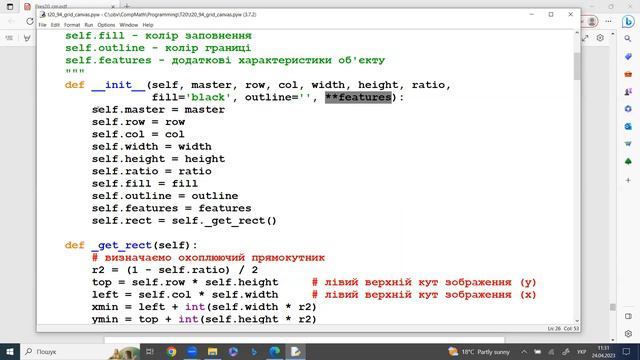Click the line 'self.rect = self._get_rect()'
The width and height of the screenshot is (640, 360).
pyautogui.click(x=184, y=220)
